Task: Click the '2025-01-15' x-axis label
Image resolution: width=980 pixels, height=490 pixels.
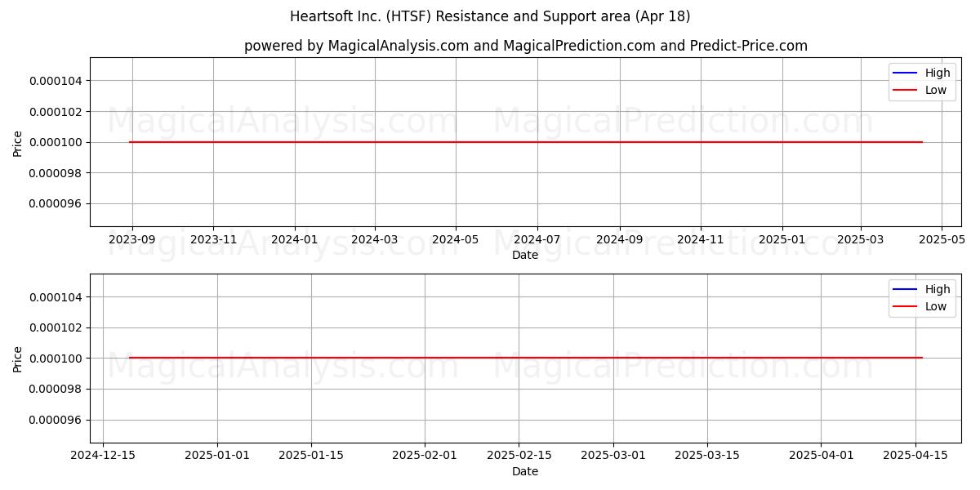Action: (x=311, y=457)
